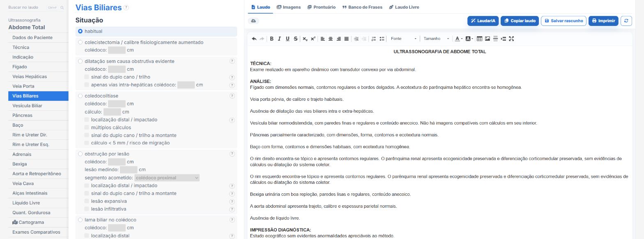Click the cloud upload icon below the Laudo tab

(x=253, y=21)
